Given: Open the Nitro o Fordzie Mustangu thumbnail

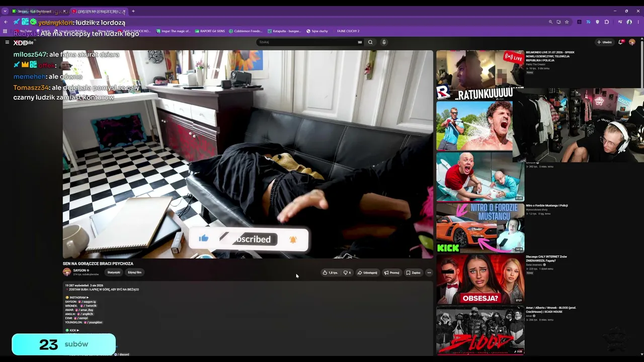Looking at the screenshot, I should click(x=480, y=228).
